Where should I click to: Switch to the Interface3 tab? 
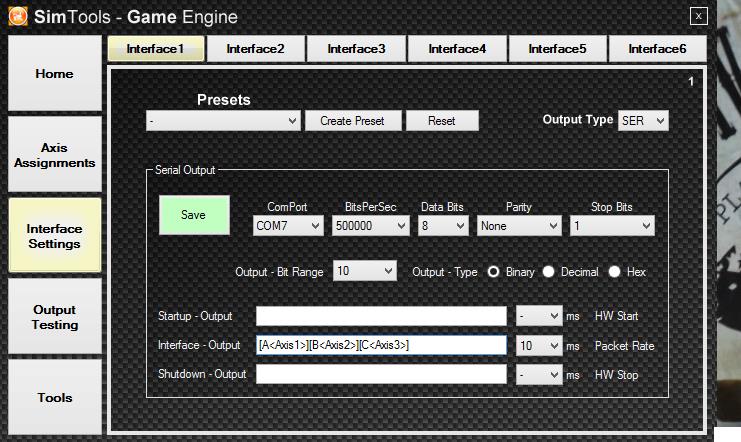pos(356,49)
